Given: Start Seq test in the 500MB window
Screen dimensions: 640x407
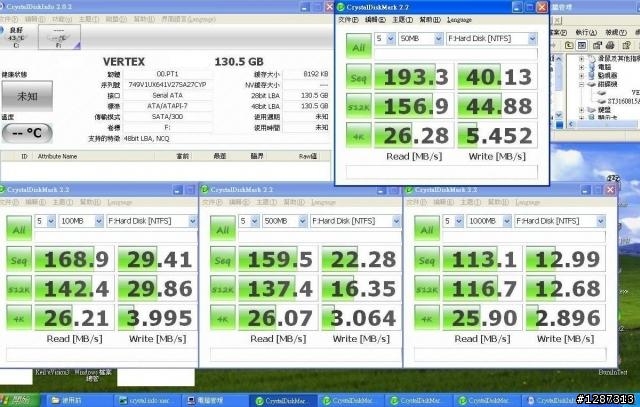Looking at the screenshot, I should 222,259.
